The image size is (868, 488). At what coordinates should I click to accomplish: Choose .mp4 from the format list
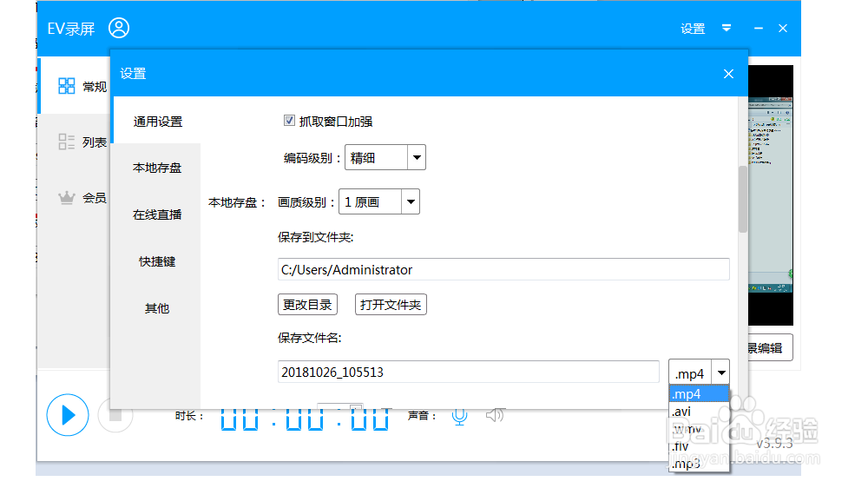699,394
